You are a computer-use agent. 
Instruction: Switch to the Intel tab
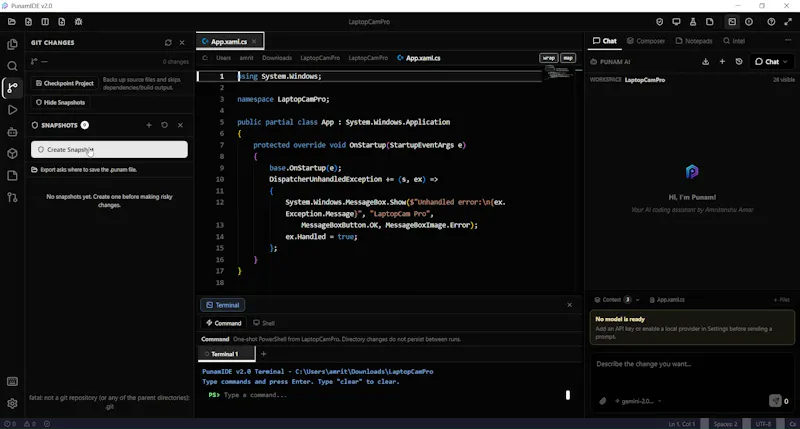pos(734,41)
